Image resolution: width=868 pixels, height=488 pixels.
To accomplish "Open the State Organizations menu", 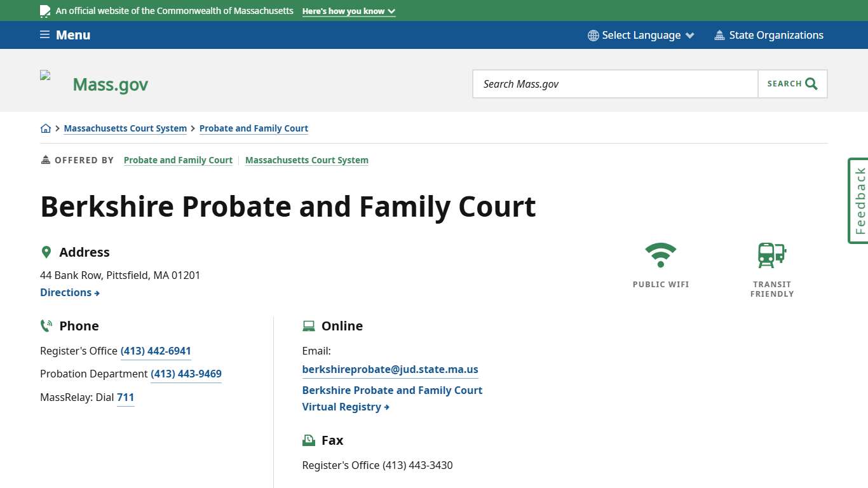I will [769, 35].
